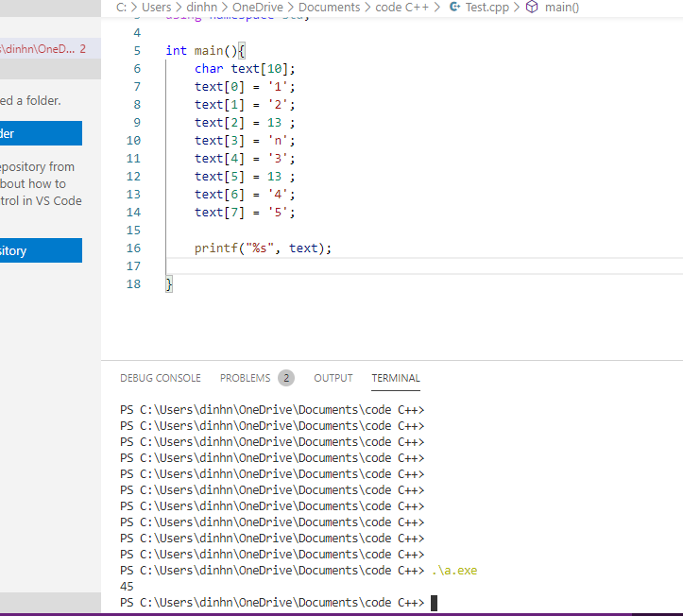
Task: Open the Terminal tab
Action: point(396,378)
